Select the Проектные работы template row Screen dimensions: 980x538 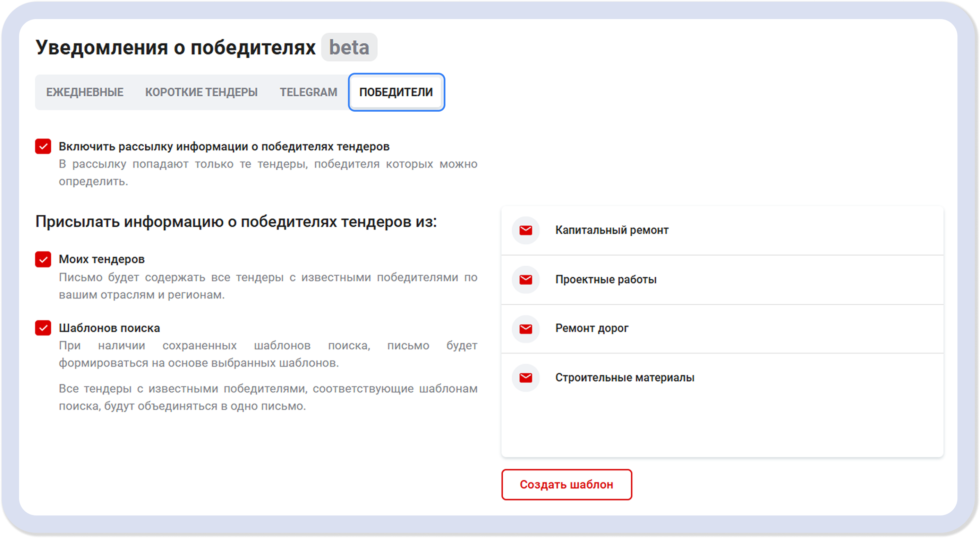(x=606, y=279)
